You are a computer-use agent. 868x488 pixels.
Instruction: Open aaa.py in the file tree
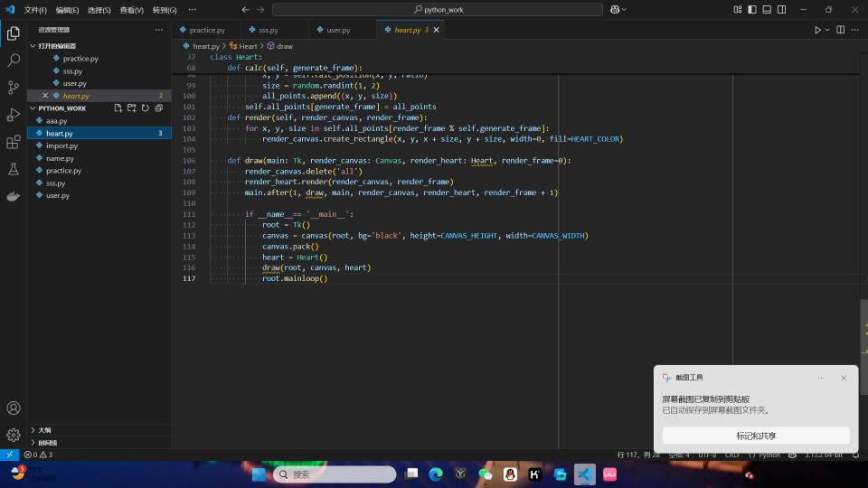[56, 120]
